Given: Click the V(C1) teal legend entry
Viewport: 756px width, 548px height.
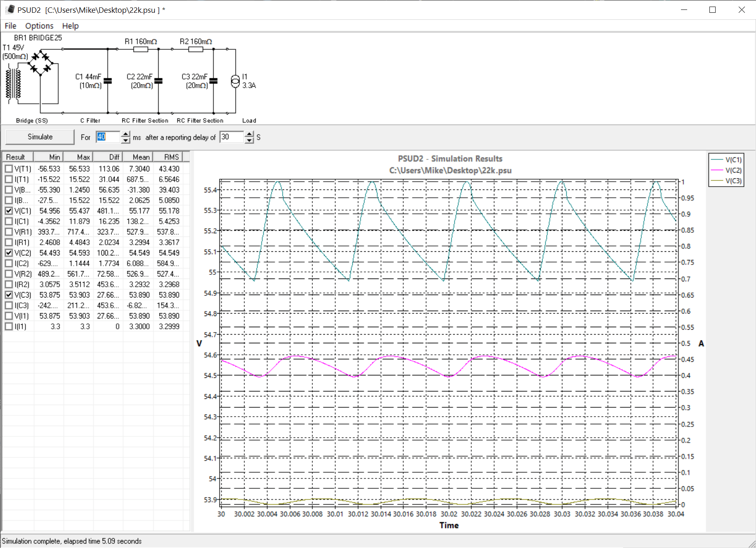Looking at the screenshot, I should click(x=726, y=160).
